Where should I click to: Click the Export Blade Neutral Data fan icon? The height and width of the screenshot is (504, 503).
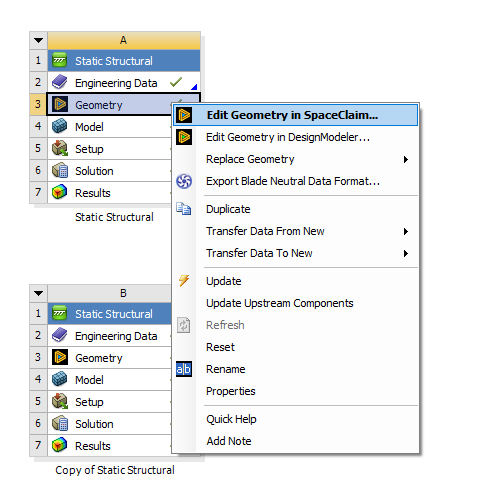[x=184, y=181]
